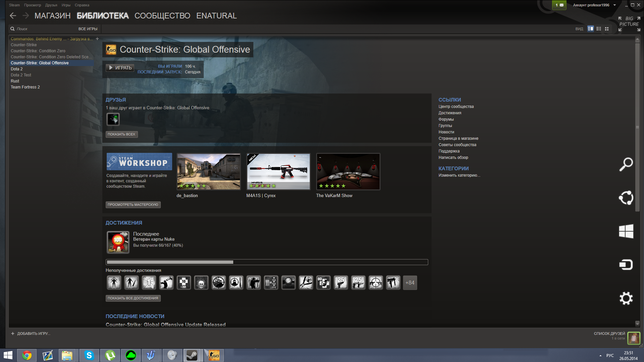
Task: Switch to the МАГАЗИН tab
Action: [53, 16]
